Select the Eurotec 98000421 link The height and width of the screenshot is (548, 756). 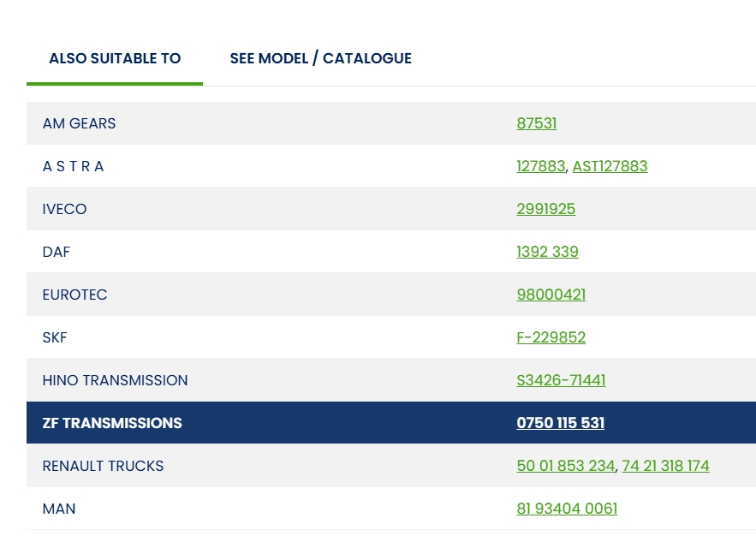point(551,295)
